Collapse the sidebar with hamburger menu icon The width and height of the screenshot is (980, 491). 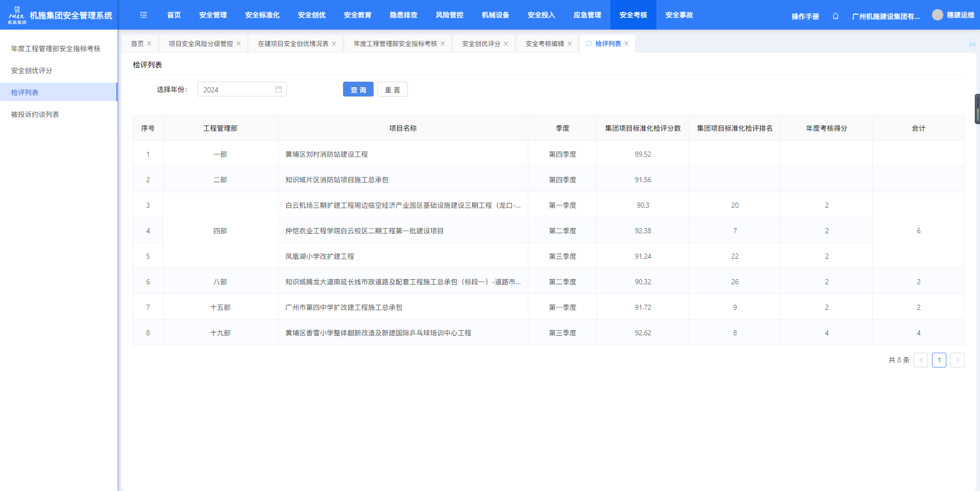(x=143, y=15)
